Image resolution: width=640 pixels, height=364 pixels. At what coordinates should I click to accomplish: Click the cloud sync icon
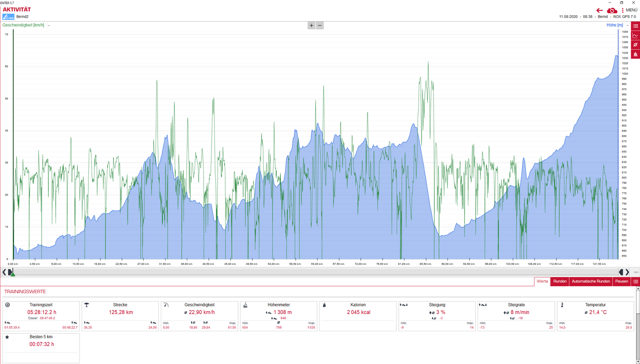click(612, 10)
